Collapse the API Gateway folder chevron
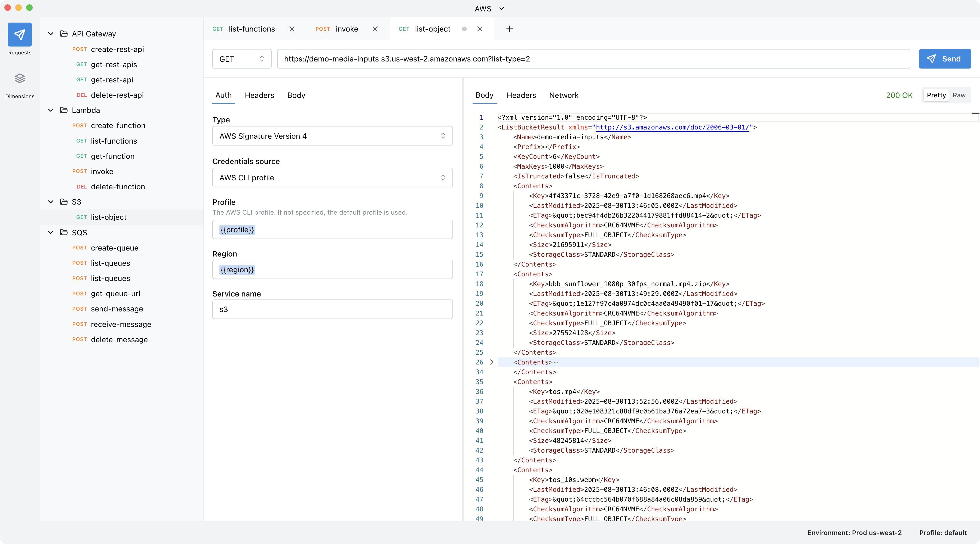This screenshot has height=544, width=980. click(x=51, y=34)
